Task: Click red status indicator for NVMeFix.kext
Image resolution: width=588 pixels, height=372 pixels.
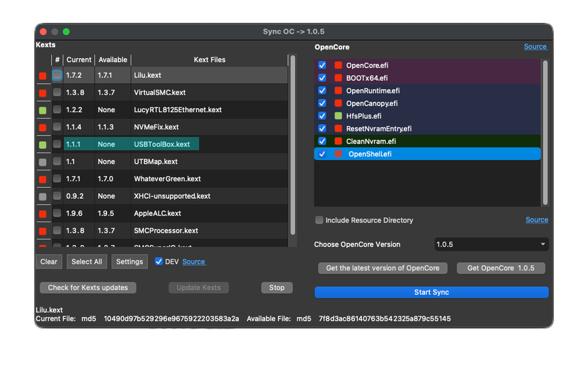Action: (x=43, y=127)
